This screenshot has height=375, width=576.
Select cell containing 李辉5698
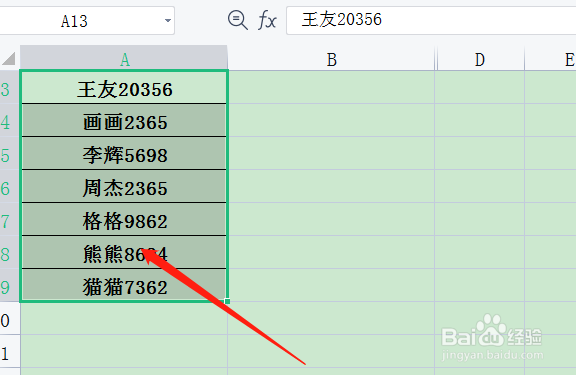[124, 153]
